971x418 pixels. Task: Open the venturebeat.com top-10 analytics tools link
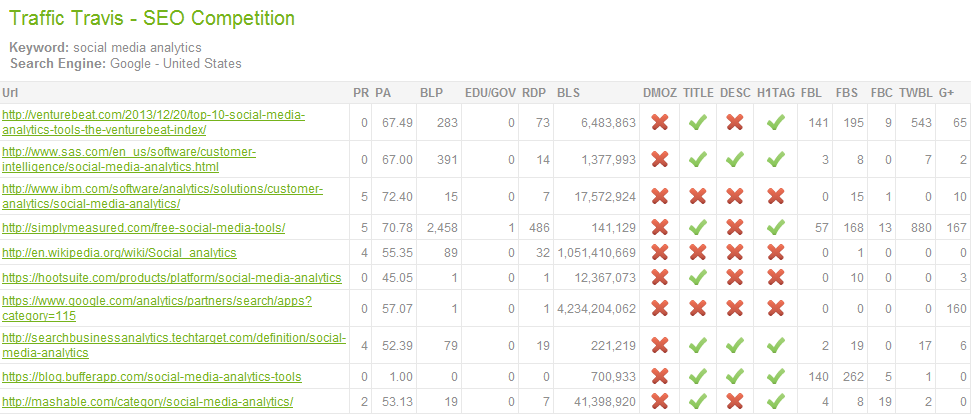point(154,123)
